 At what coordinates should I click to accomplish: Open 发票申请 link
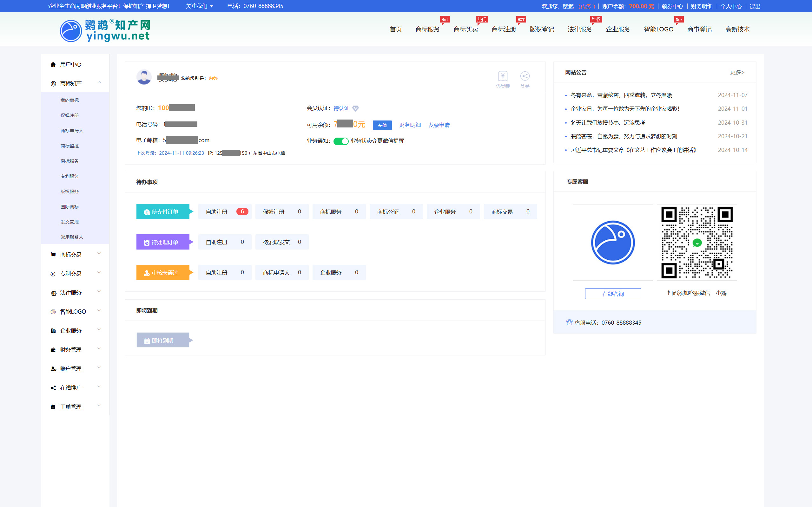click(x=439, y=125)
